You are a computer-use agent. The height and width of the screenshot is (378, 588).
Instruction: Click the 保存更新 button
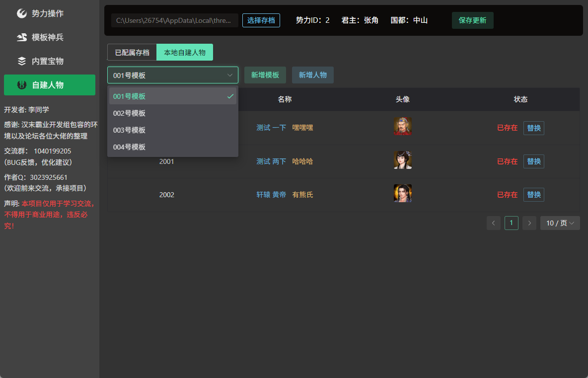[472, 20]
